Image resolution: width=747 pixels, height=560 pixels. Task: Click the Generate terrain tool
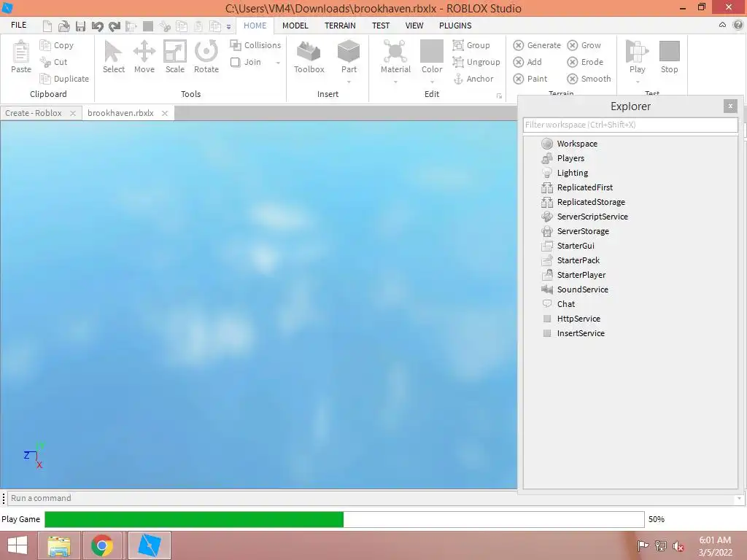point(537,45)
